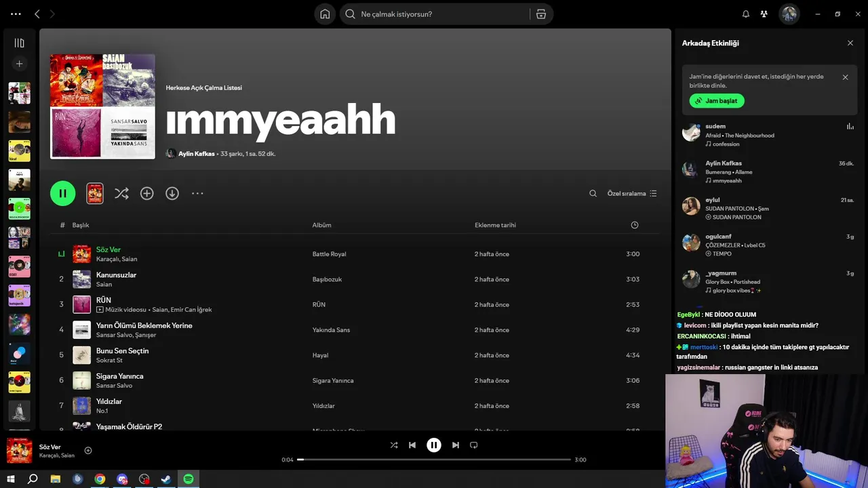Pause the playlist with the green button
The width and height of the screenshot is (868, 488).
62,193
